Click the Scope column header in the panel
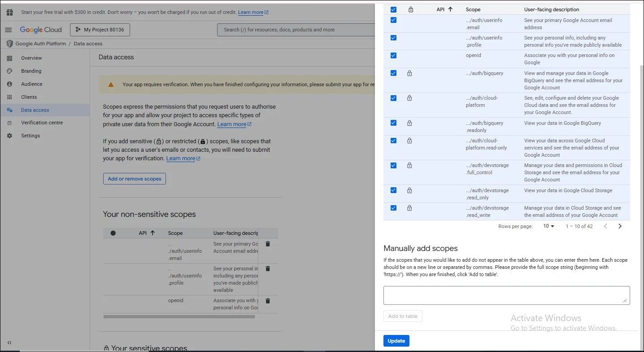Image resolution: width=644 pixels, height=352 pixels. [x=473, y=9]
